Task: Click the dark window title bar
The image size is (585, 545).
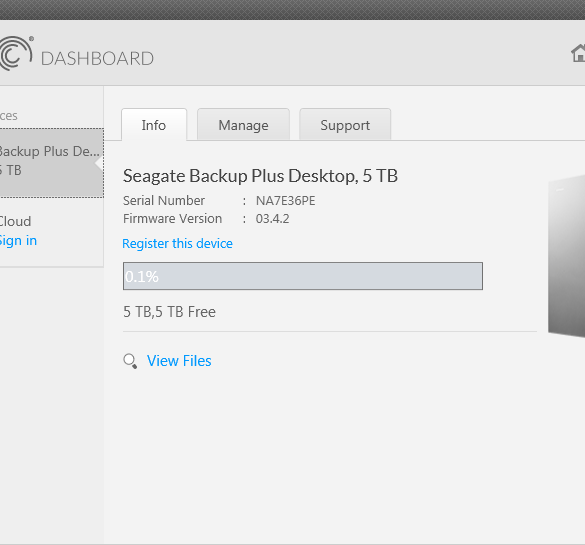Action: pos(292,10)
